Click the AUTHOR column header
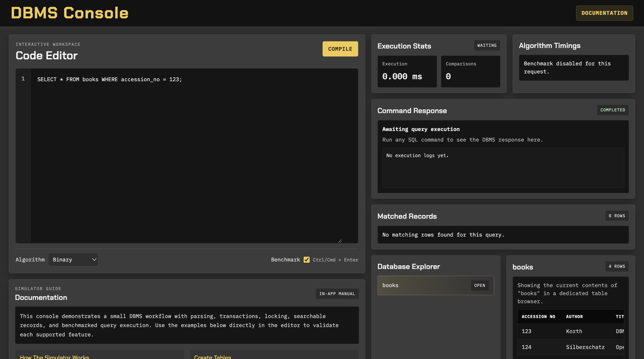 (574, 317)
